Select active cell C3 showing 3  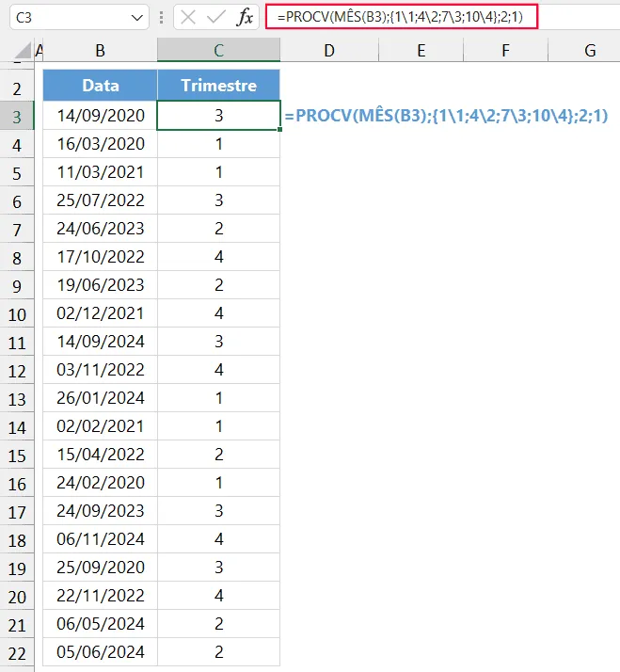[x=218, y=115]
